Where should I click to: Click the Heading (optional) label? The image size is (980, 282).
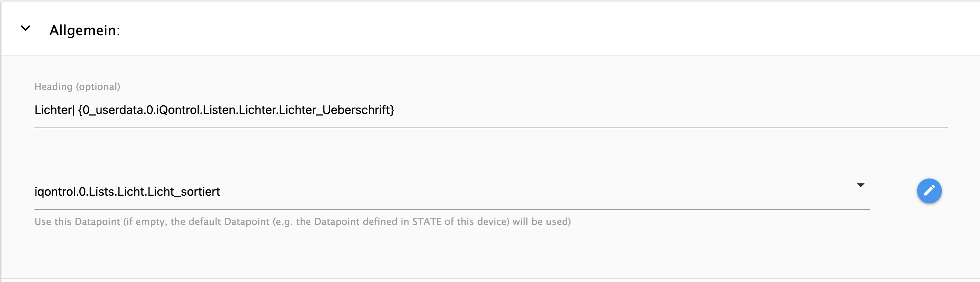77,87
